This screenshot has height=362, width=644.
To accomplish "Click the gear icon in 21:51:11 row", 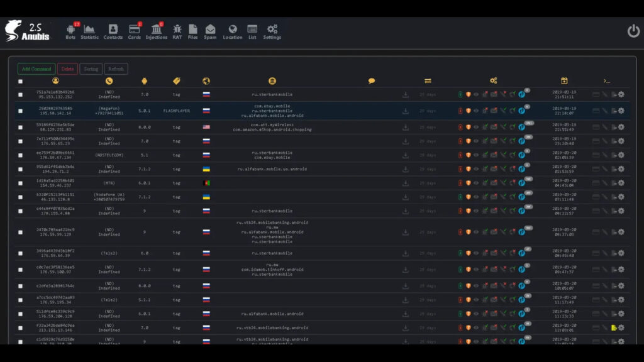I will click(621, 94).
